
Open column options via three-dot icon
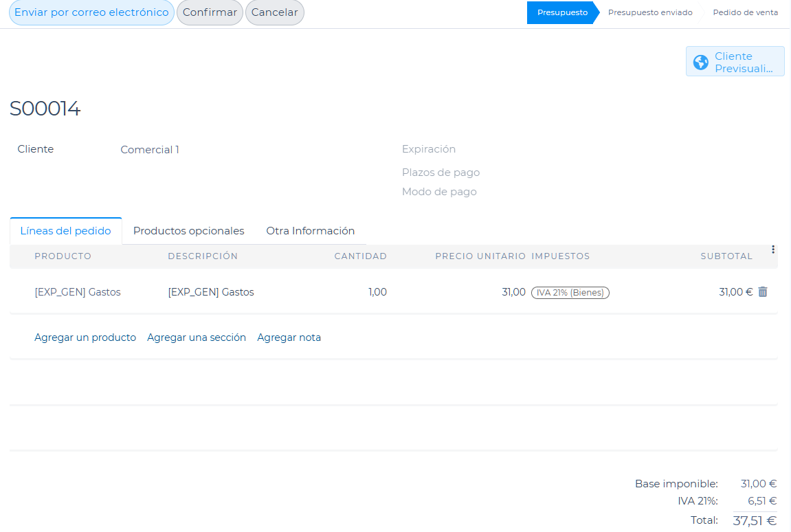(x=773, y=250)
